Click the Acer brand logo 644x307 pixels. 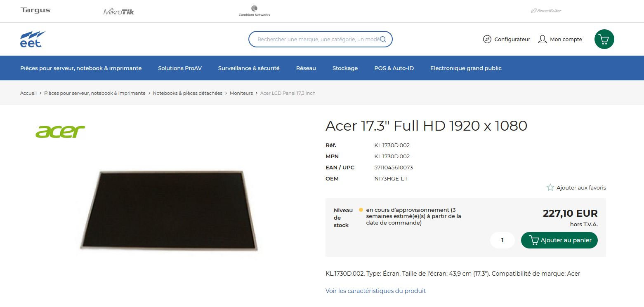point(60,131)
